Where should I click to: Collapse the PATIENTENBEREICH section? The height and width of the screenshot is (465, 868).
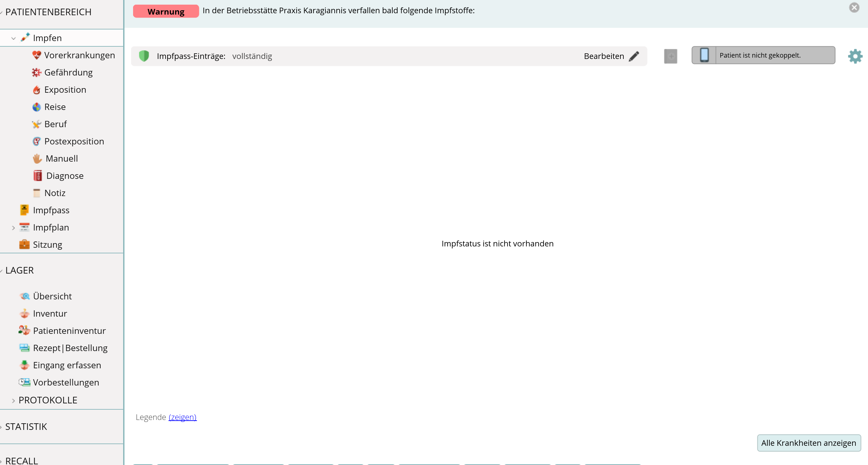pyautogui.click(x=1, y=13)
